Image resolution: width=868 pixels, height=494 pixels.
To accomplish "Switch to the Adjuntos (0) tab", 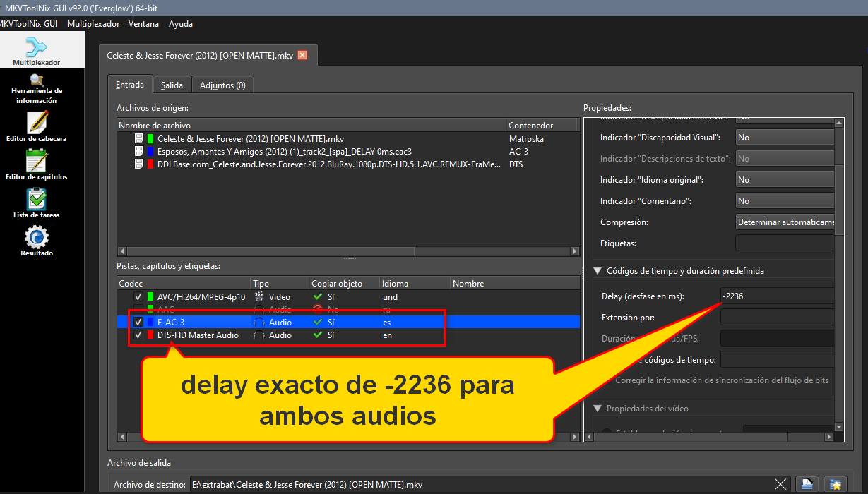I will [222, 85].
